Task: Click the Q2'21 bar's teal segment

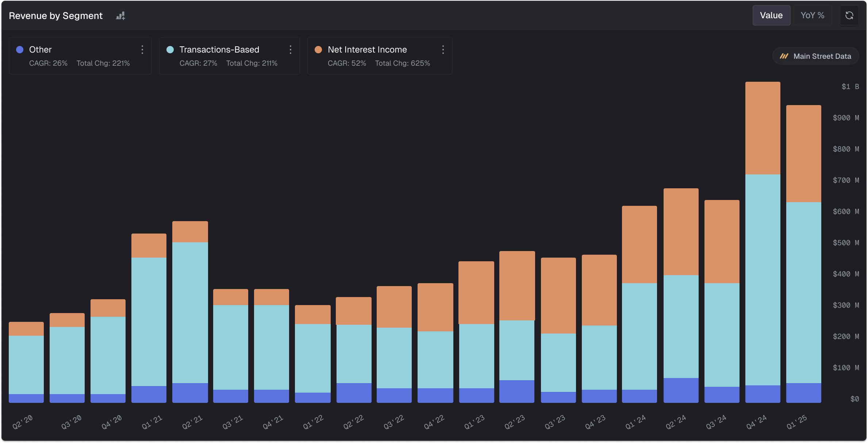Action: point(190,312)
